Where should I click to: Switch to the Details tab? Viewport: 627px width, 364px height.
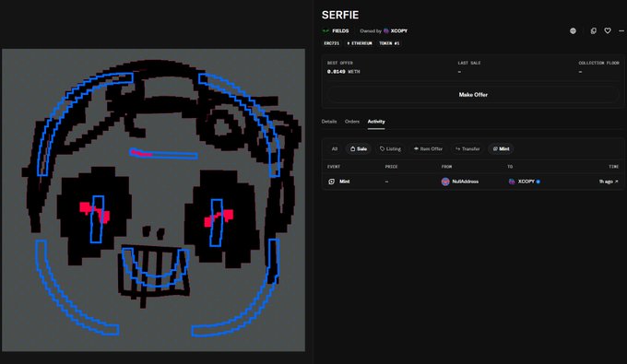click(329, 122)
